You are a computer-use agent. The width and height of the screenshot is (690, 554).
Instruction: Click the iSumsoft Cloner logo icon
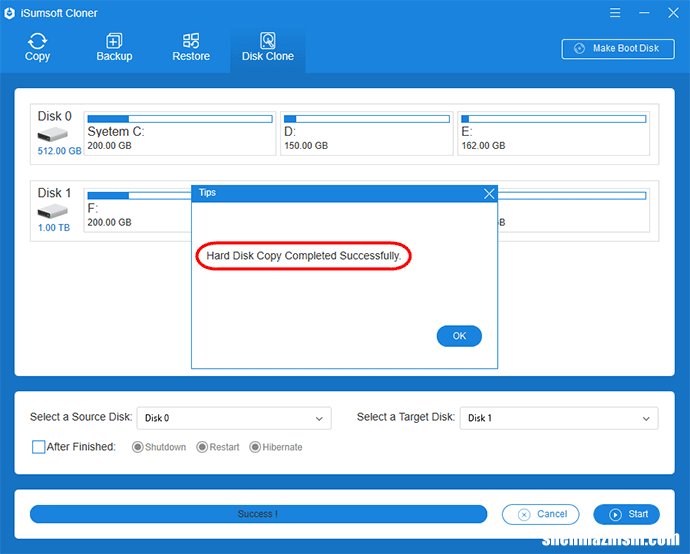click(x=9, y=13)
